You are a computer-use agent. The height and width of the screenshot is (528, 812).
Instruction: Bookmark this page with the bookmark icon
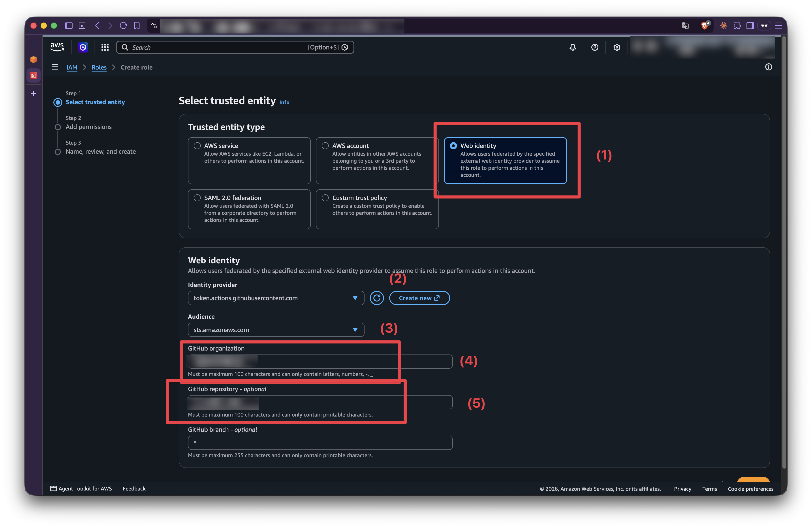pos(137,26)
